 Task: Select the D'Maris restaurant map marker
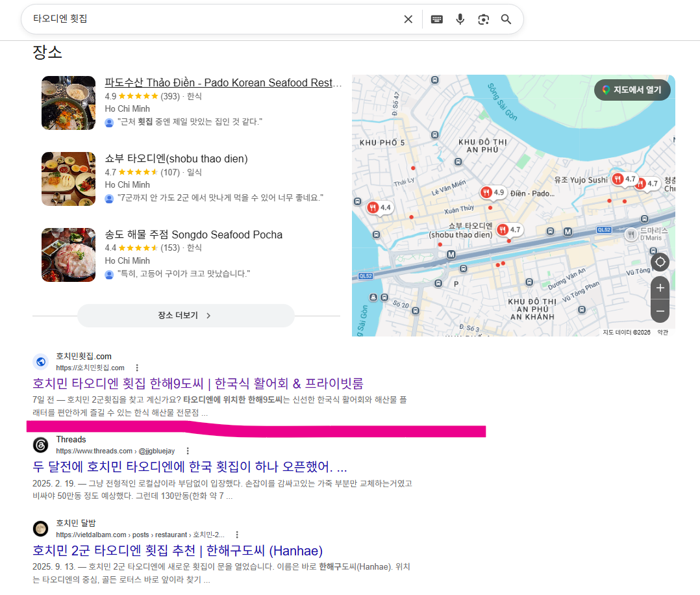coord(631,234)
